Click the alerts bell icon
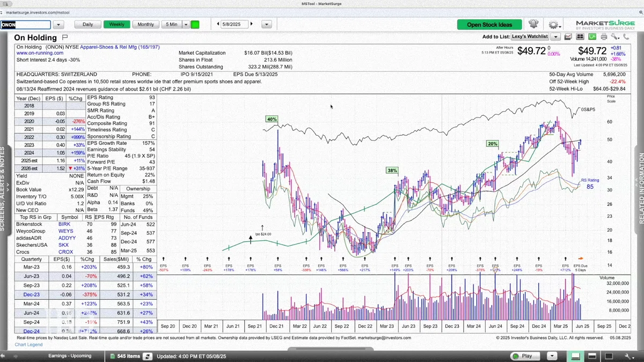Image resolution: width=644 pixels, height=362 pixels. pos(533,24)
